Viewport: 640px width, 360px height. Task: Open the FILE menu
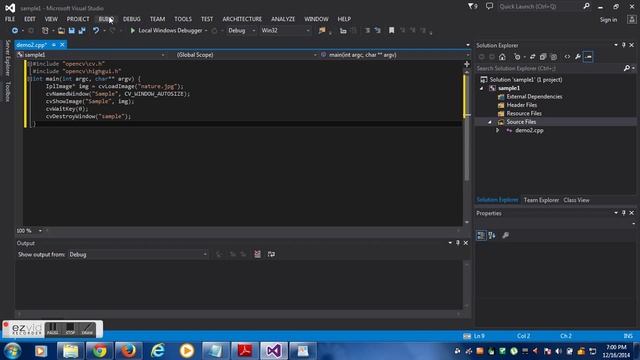10,19
